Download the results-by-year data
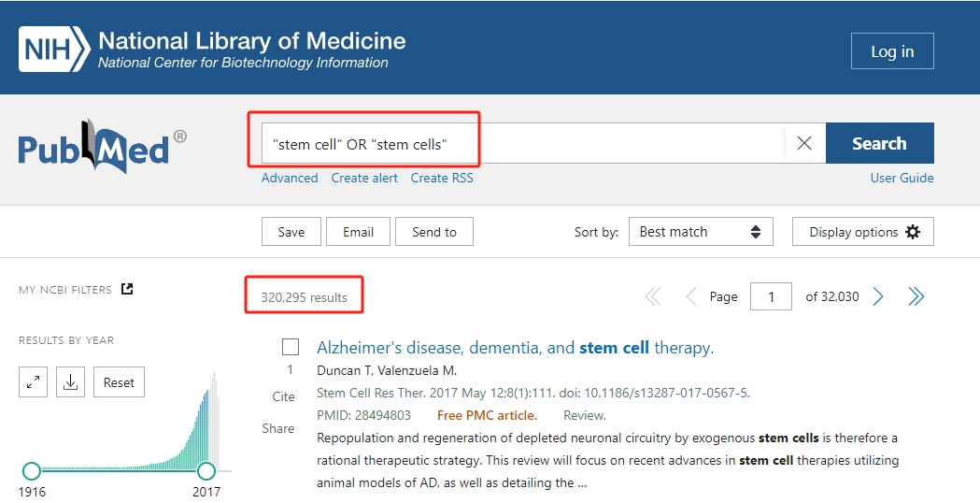 click(x=70, y=381)
